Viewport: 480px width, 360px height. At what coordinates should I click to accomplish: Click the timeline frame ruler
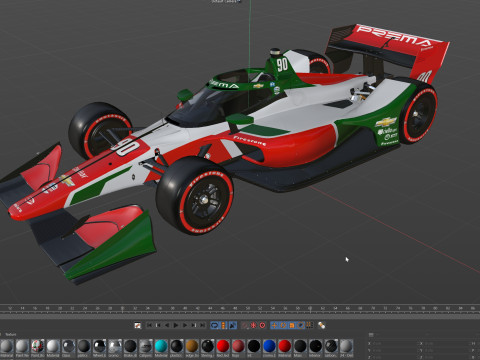pos(240,309)
